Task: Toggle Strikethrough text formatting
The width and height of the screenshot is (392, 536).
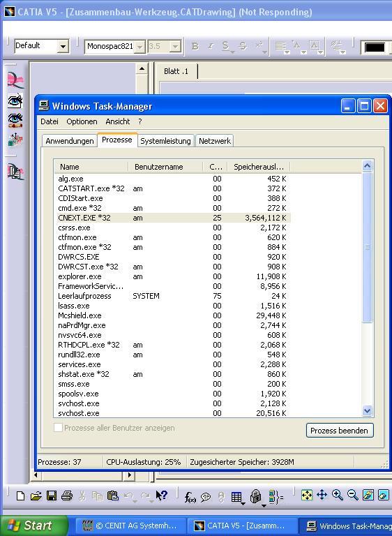Action: pos(243,46)
